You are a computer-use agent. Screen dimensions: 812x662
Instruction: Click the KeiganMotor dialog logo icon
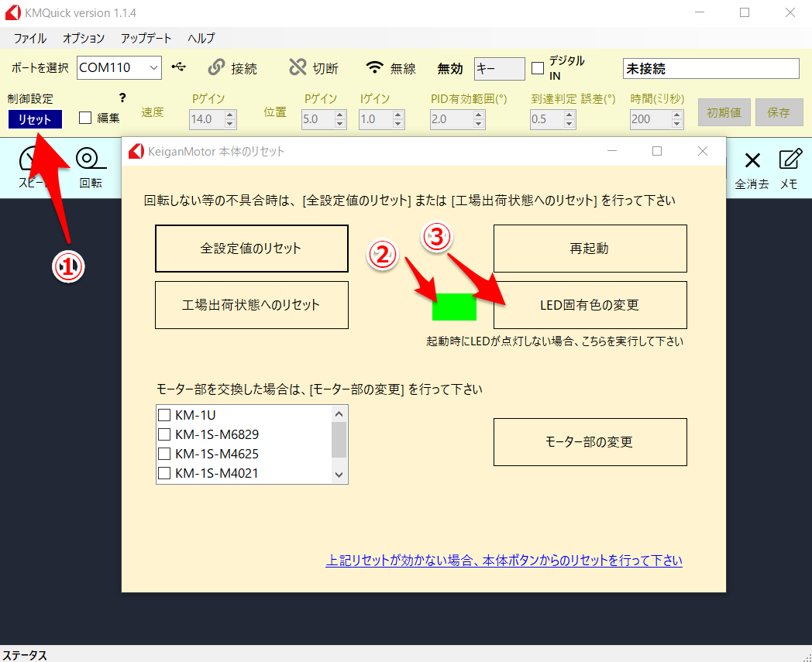coord(136,151)
